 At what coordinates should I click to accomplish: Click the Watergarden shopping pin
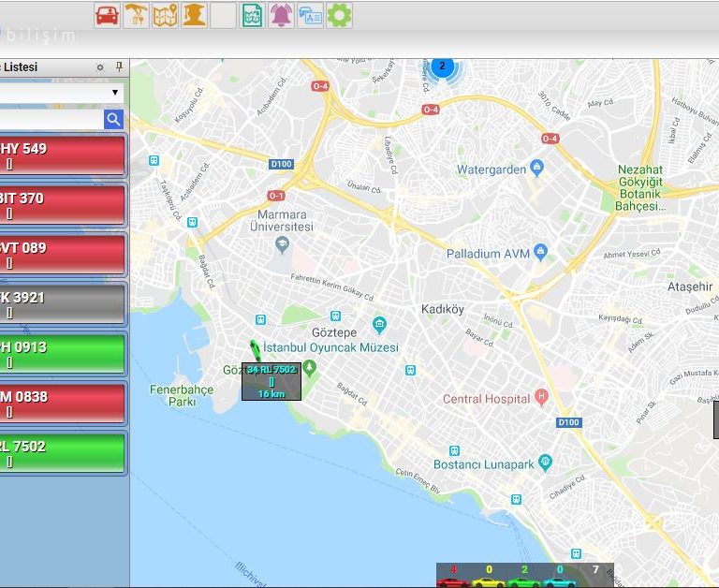(536, 169)
